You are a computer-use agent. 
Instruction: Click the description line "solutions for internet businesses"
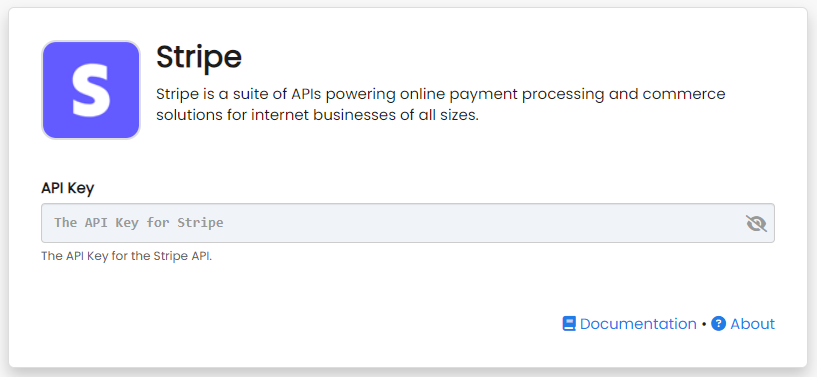coord(317,115)
